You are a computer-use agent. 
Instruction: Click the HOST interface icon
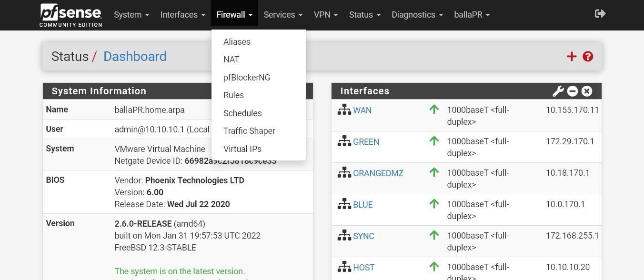tap(344, 267)
